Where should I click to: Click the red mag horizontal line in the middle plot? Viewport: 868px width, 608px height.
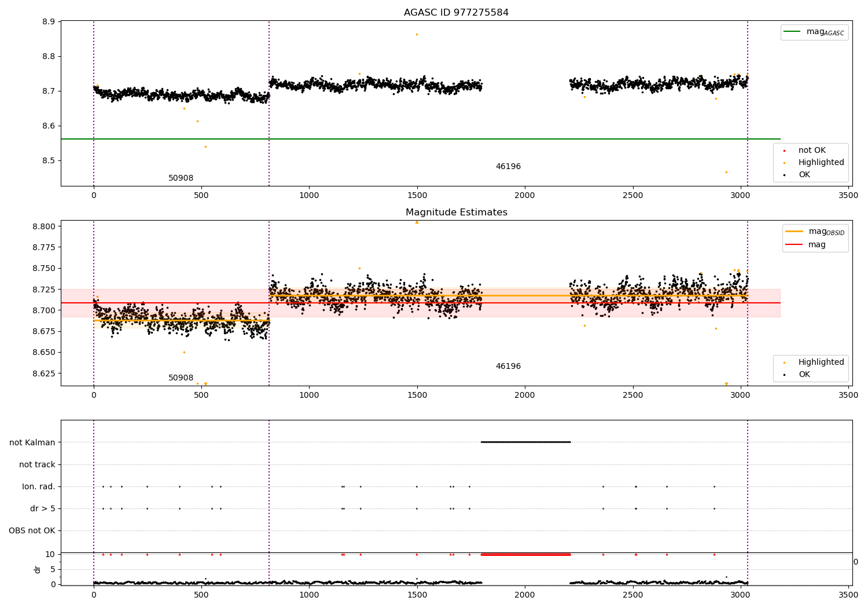(x=421, y=303)
